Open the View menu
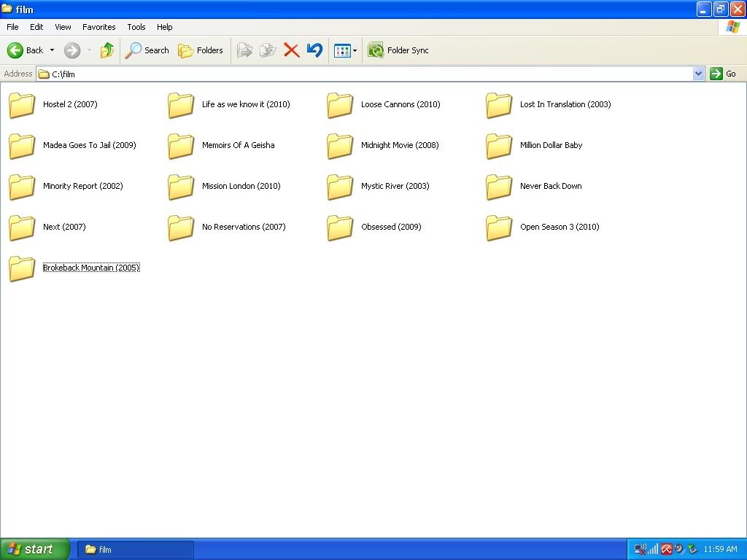The height and width of the screenshot is (560, 747). pyautogui.click(x=63, y=27)
